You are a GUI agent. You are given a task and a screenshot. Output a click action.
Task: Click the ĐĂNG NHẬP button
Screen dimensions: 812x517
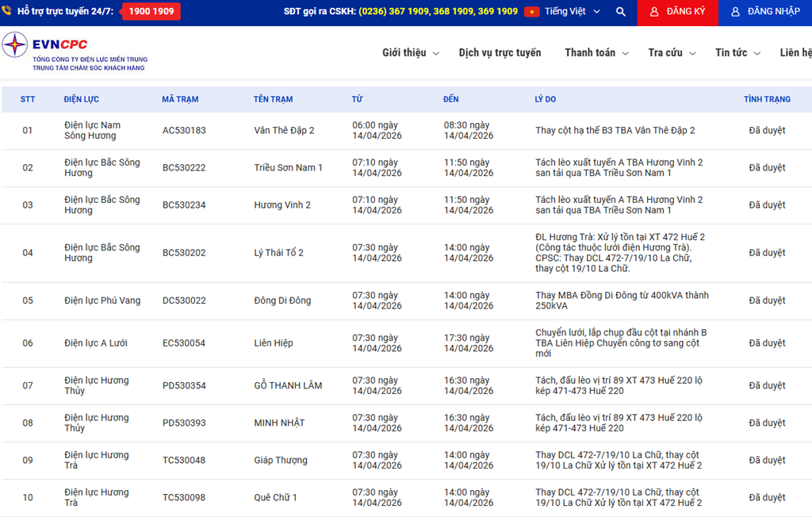point(765,12)
